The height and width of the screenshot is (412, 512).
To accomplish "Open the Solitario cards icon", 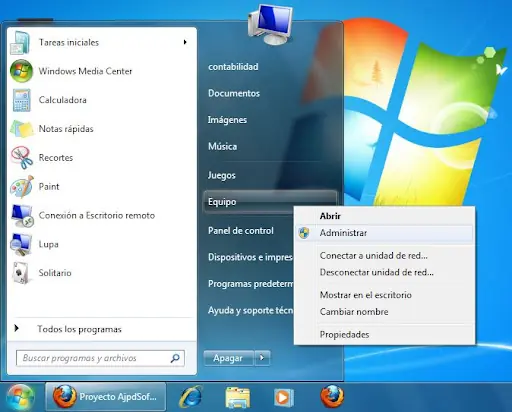I will (x=22, y=273).
